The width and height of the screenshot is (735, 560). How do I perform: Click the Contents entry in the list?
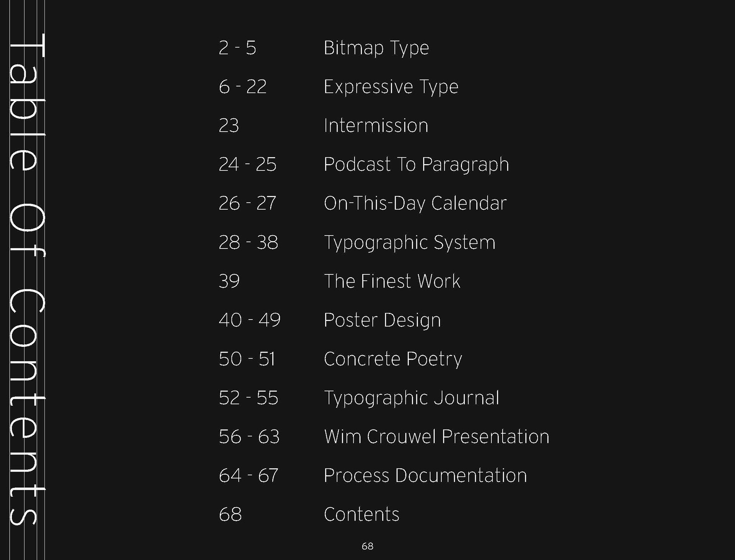tap(361, 514)
